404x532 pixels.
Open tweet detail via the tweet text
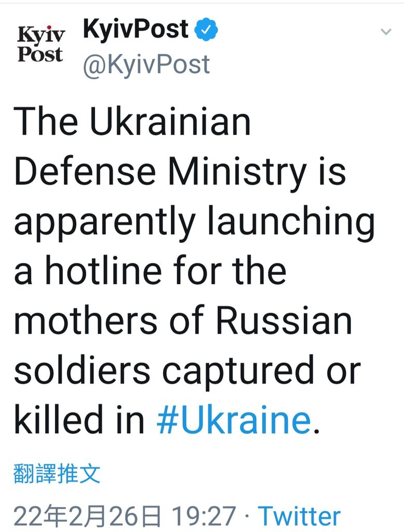(x=194, y=271)
